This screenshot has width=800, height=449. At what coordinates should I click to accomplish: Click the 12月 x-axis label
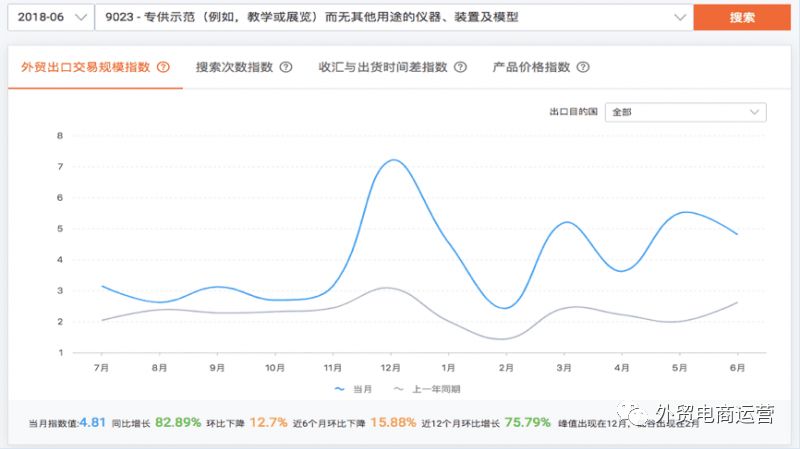pos(390,368)
